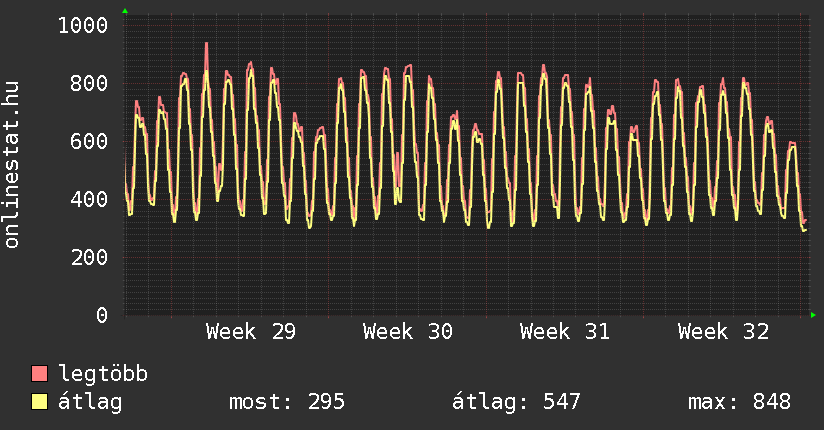This screenshot has height=430, width=824.
Task: Click the átlag legend label
Action: tap(90, 402)
